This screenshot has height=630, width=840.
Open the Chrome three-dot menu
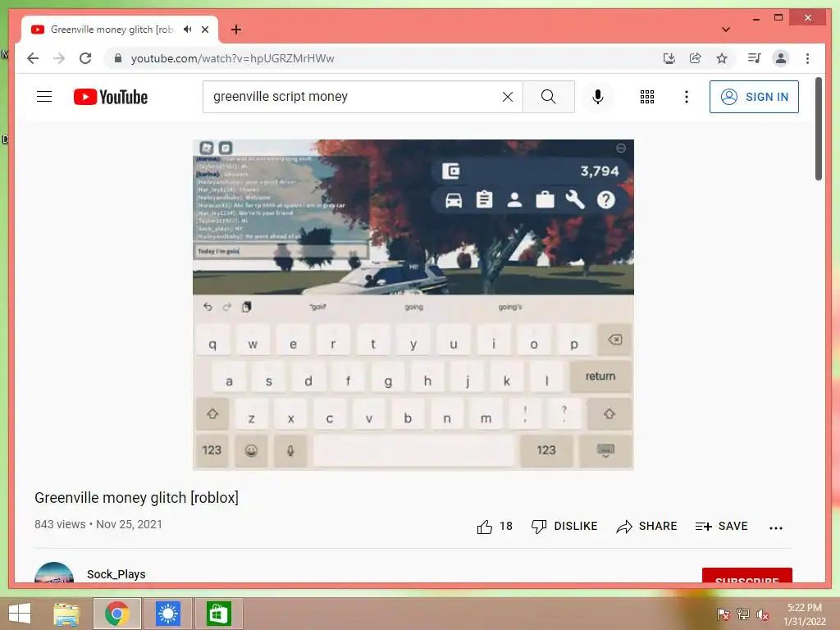point(807,58)
